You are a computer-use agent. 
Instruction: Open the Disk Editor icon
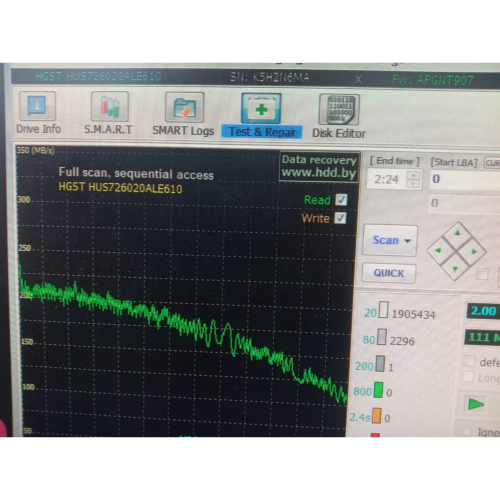[x=339, y=109]
